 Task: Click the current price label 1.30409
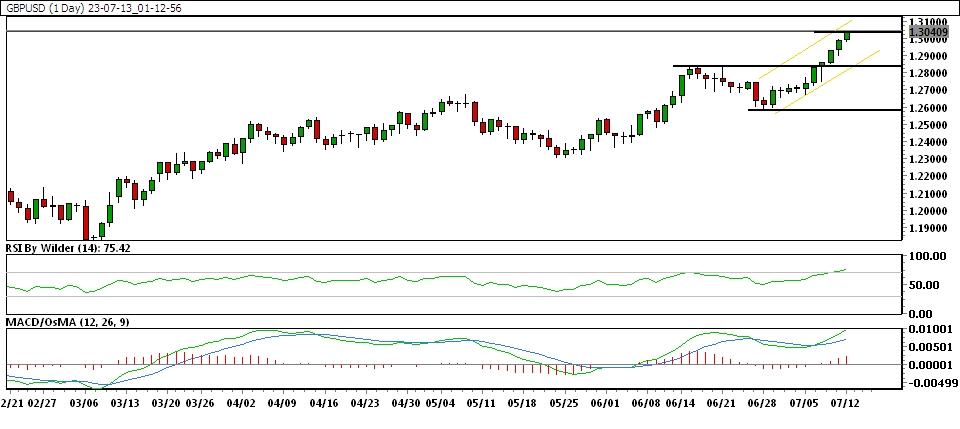click(x=928, y=32)
